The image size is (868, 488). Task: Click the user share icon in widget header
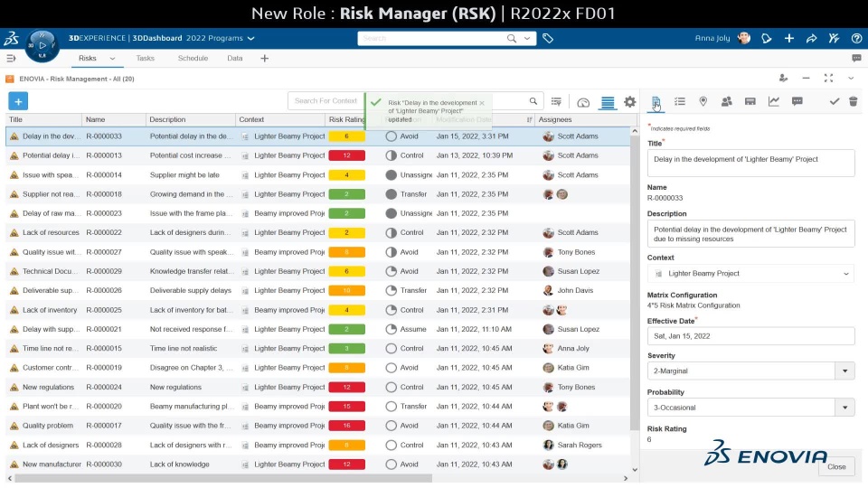coord(783,79)
